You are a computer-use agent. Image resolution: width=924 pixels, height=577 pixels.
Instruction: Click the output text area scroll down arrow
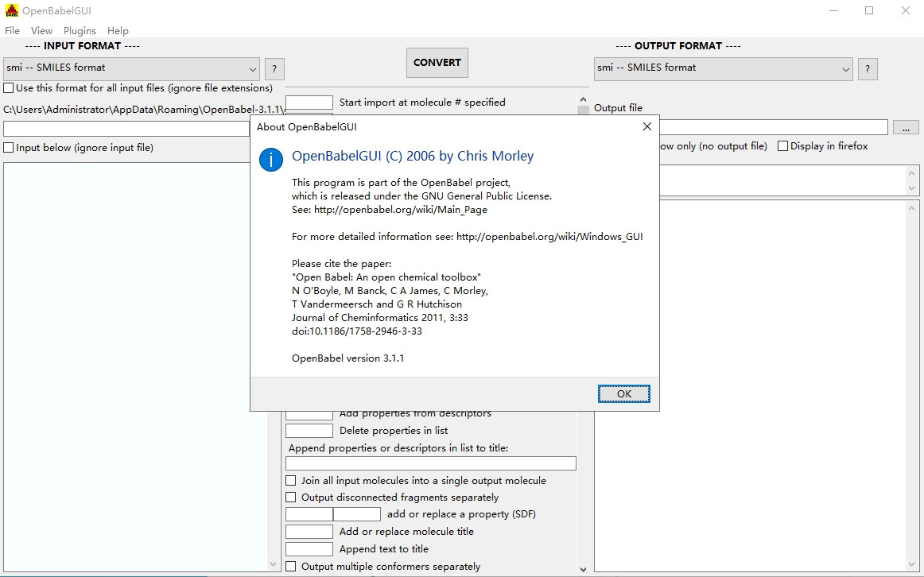point(911,564)
